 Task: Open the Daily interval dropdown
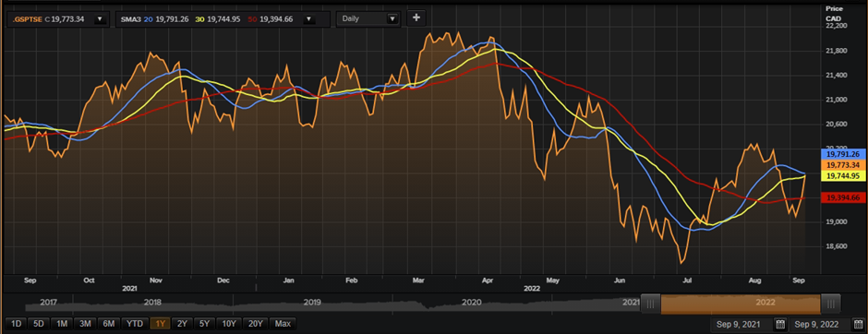[x=368, y=18]
